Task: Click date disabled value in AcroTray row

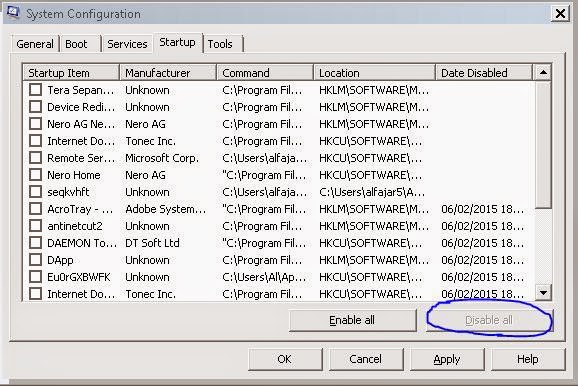Action: click(483, 209)
